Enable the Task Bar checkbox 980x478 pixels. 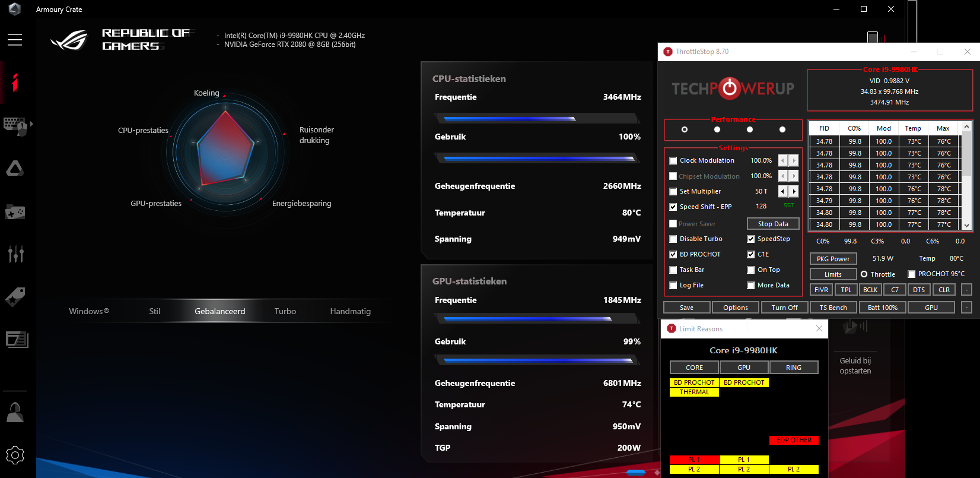coord(673,270)
